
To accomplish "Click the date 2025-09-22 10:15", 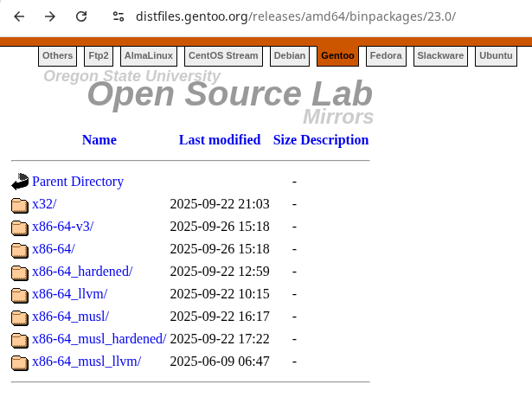I will tap(220, 294).
